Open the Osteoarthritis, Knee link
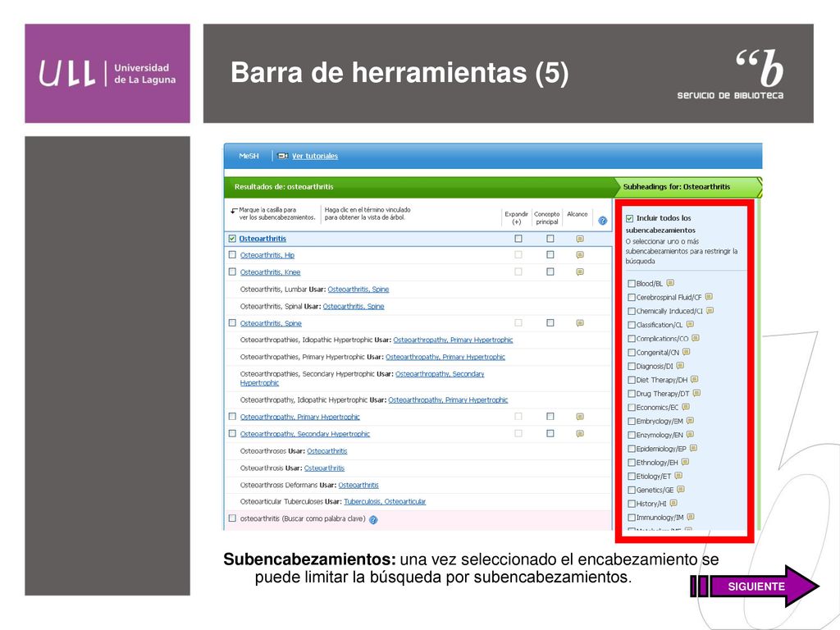 (270, 272)
